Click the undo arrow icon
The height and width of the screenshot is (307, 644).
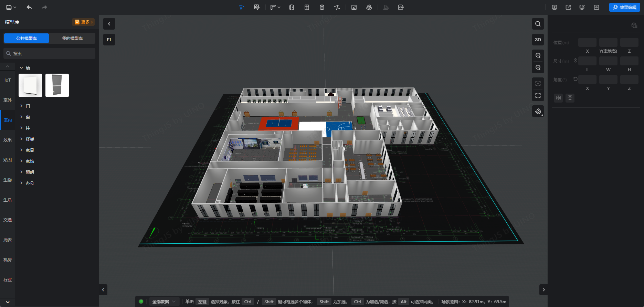pos(29,7)
